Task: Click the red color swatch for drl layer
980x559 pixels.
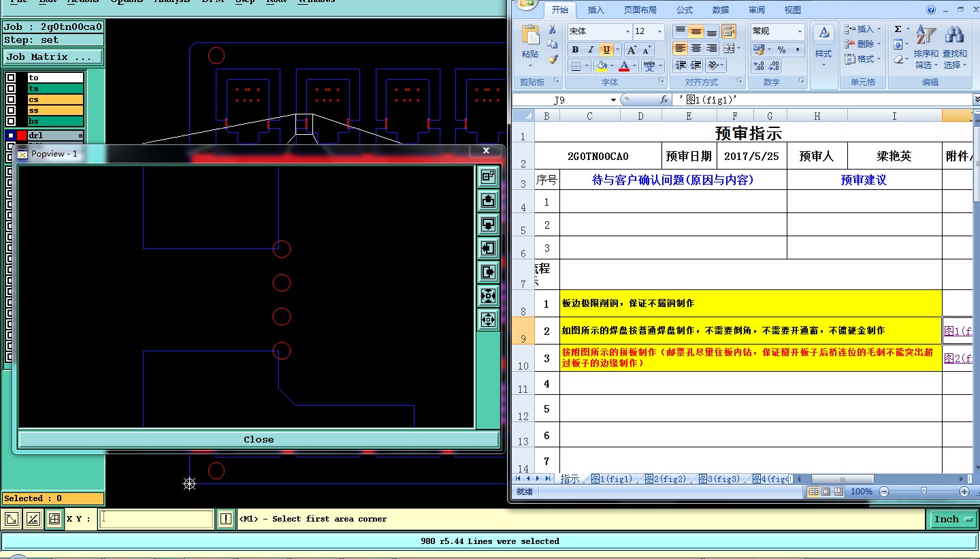Action: point(22,135)
